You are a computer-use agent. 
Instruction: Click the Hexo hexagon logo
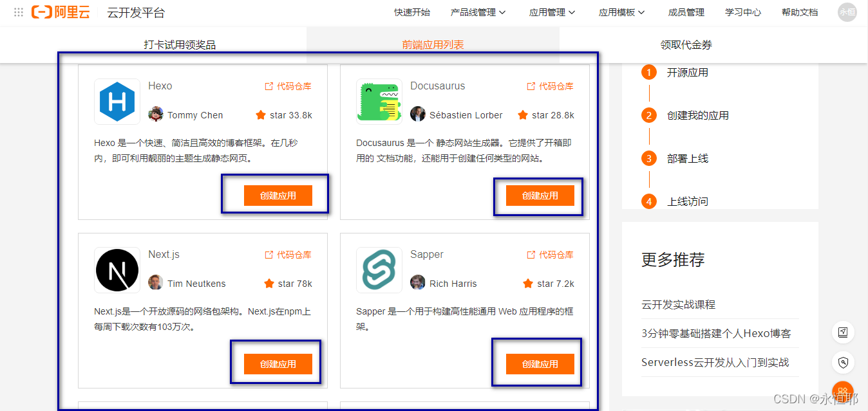(117, 102)
